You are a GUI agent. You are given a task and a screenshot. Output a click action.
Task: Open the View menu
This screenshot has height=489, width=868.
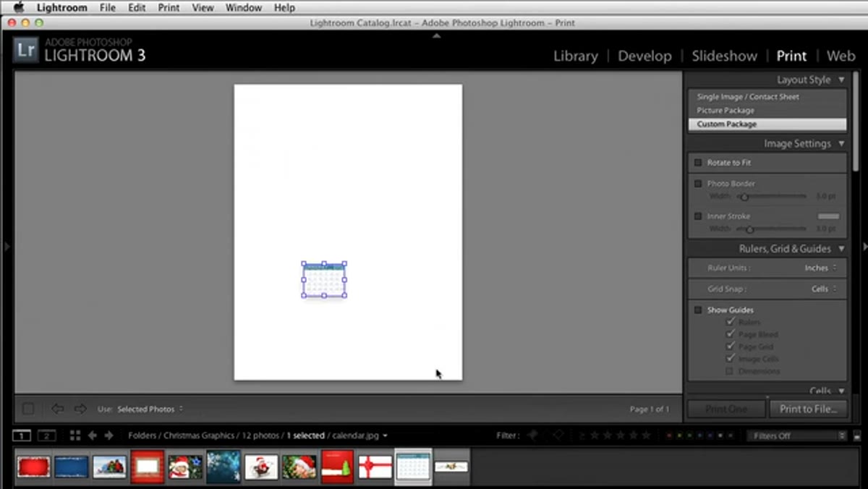[203, 8]
